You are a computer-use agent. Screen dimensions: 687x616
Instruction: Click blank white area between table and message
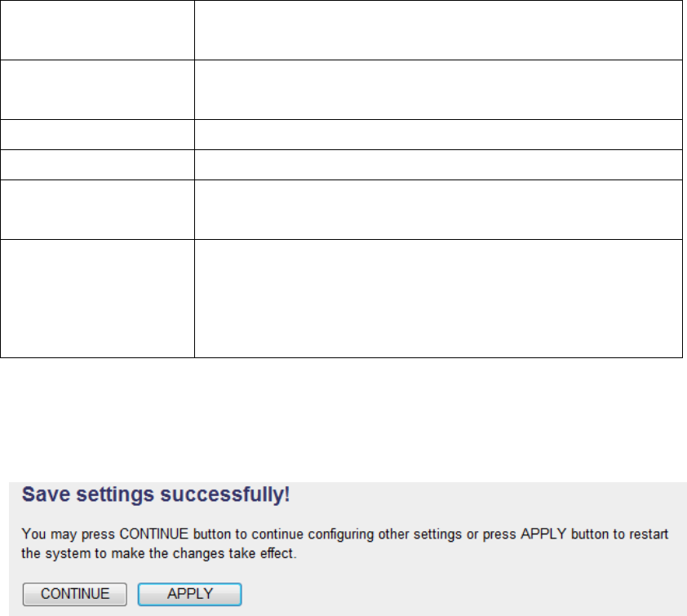343,420
